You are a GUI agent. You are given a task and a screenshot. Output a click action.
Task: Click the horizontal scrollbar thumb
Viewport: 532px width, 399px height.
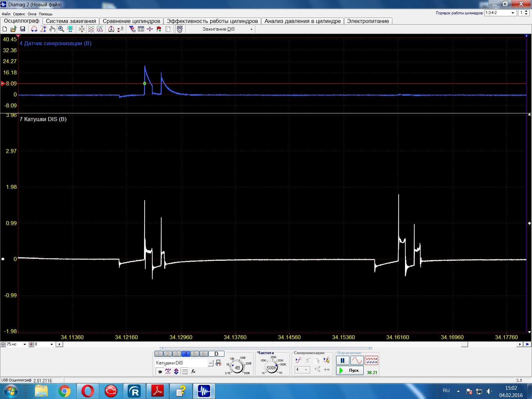click(465, 344)
